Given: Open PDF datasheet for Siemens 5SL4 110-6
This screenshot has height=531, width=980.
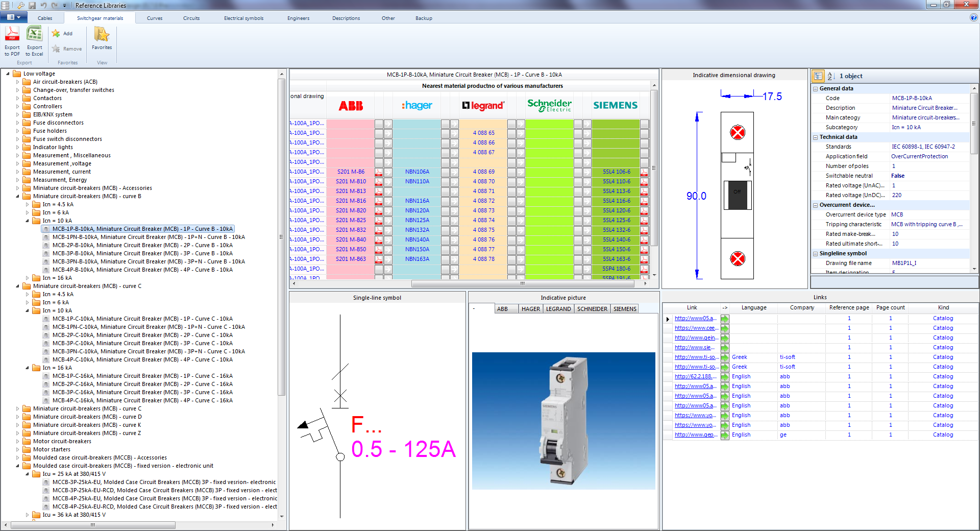Looking at the screenshot, I should coord(644,182).
